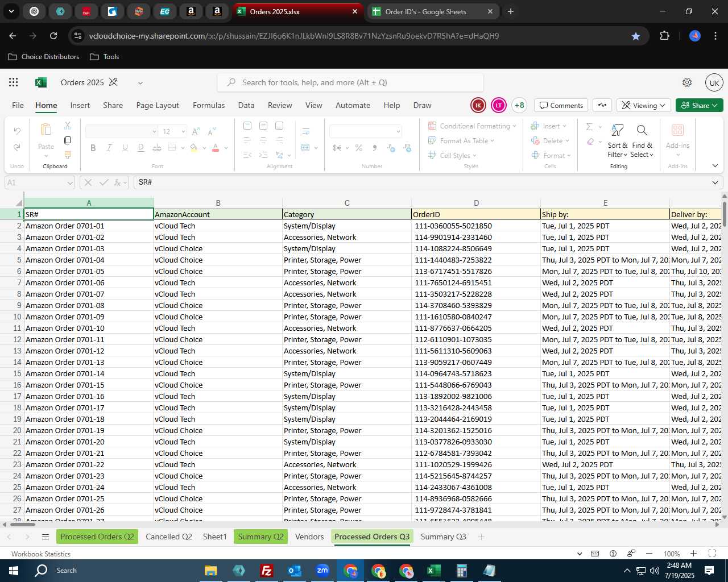Open Zoom app from the taskbar
This screenshot has width=728, height=582.
[x=322, y=571]
